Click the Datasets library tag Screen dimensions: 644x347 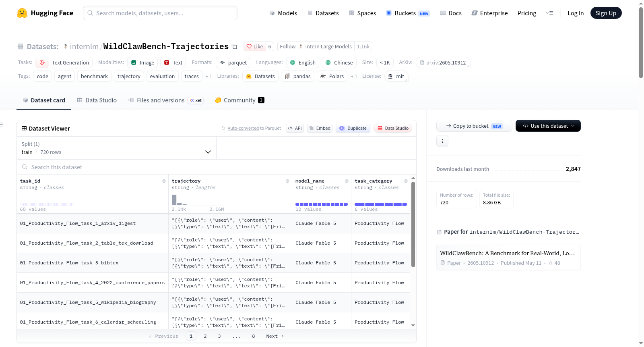pyautogui.click(x=260, y=76)
